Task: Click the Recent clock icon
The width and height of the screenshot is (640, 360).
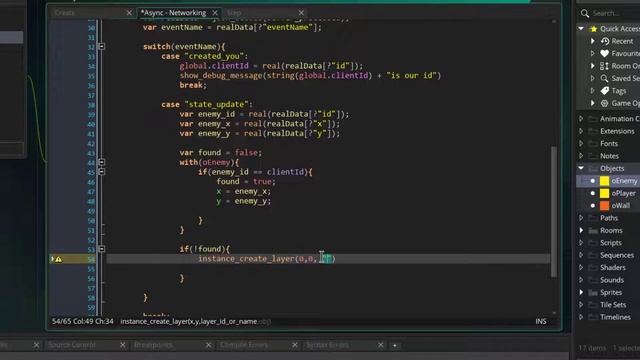Action: click(605, 41)
